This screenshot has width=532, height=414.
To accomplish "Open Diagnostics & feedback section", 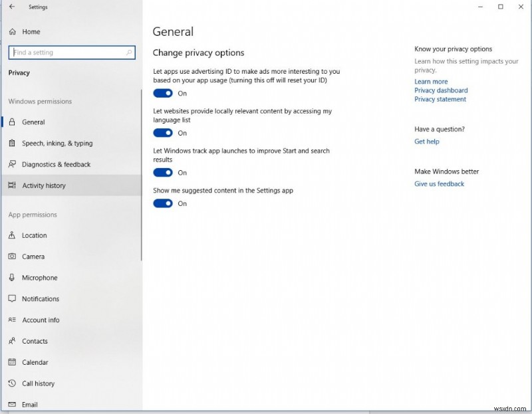I will click(x=51, y=164).
